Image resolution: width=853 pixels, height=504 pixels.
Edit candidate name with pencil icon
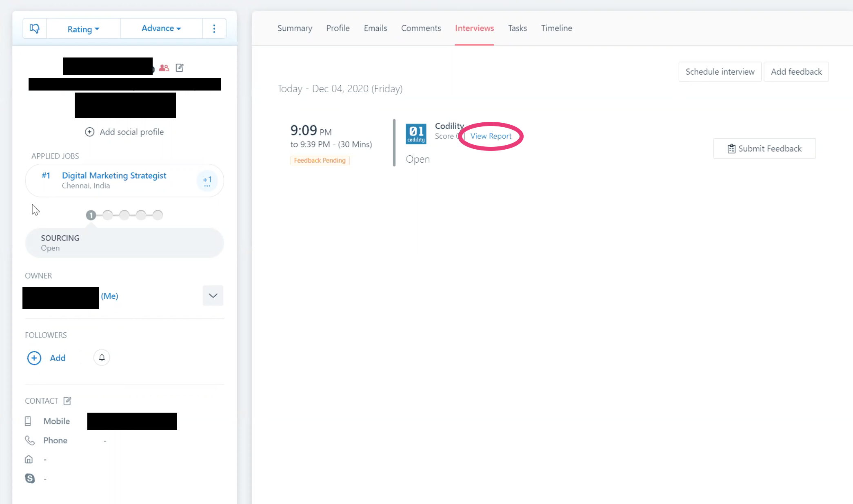(x=180, y=68)
